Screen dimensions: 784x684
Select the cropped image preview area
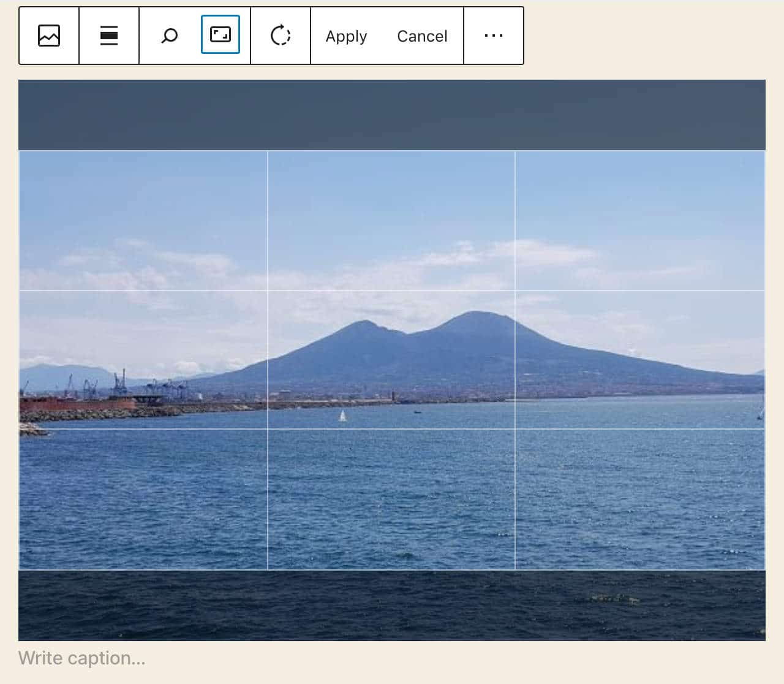[x=392, y=360]
